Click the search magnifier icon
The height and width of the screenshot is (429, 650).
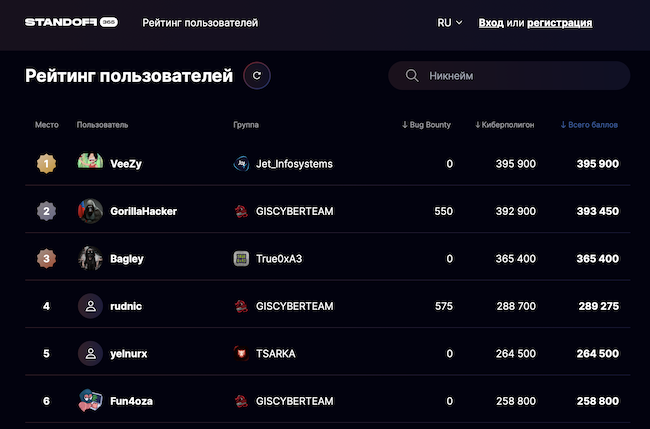click(x=411, y=76)
